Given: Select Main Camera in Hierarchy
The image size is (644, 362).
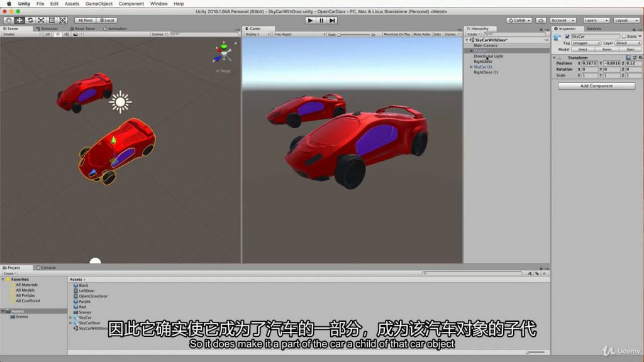Looking at the screenshot, I should coord(485,45).
